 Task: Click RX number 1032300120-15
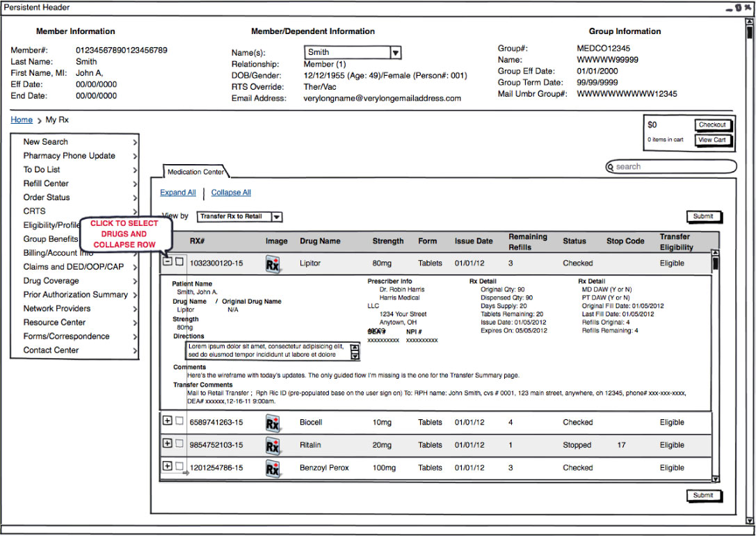pyautogui.click(x=216, y=263)
